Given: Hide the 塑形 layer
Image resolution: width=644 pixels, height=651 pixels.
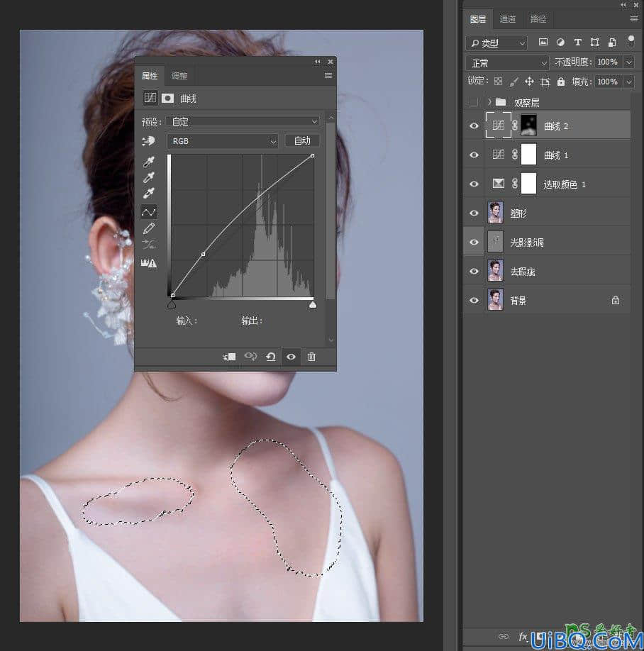Looking at the screenshot, I should point(474,213).
